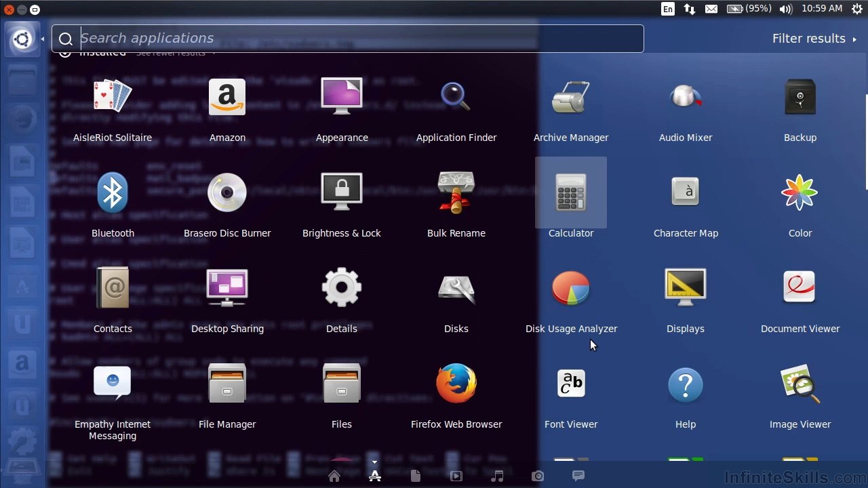This screenshot has width=868, height=488.
Task: Click the Ubuntu Dash home button
Action: [22, 39]
